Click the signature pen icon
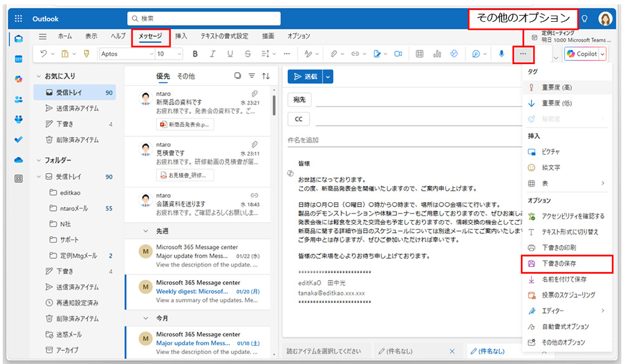 click(x=377, y=54)
